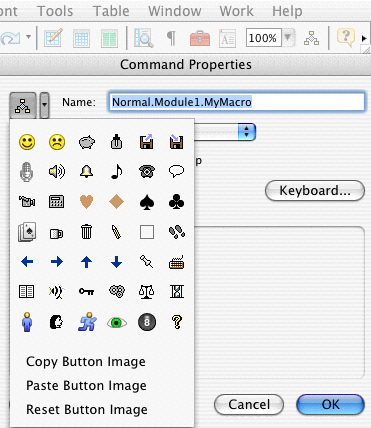371x428 pixels.
Task: Pick the video camera button image
Action: point(27,202)
